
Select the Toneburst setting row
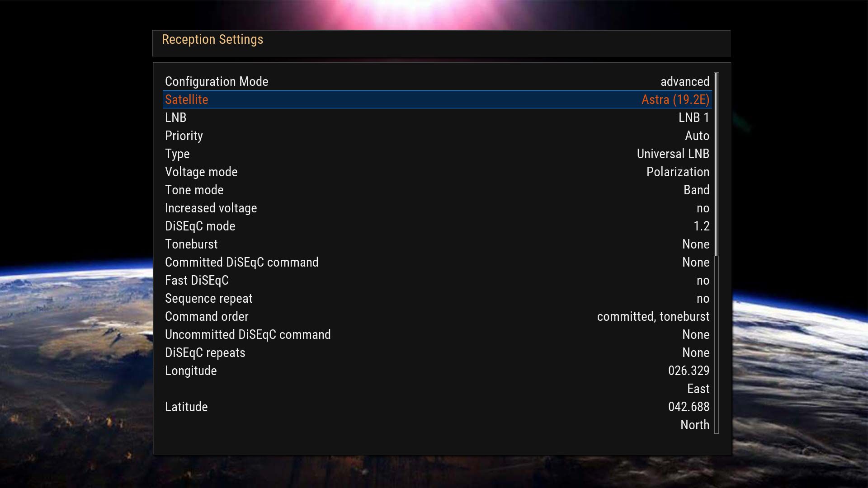coord(437,244)
